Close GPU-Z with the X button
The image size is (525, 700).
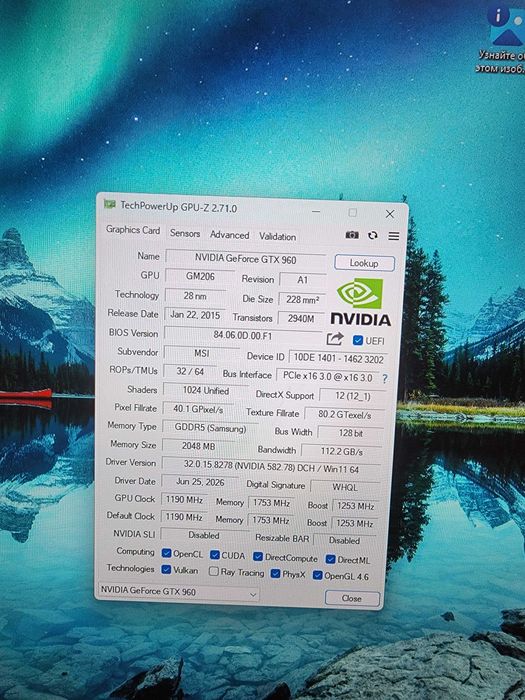(390, 214)
